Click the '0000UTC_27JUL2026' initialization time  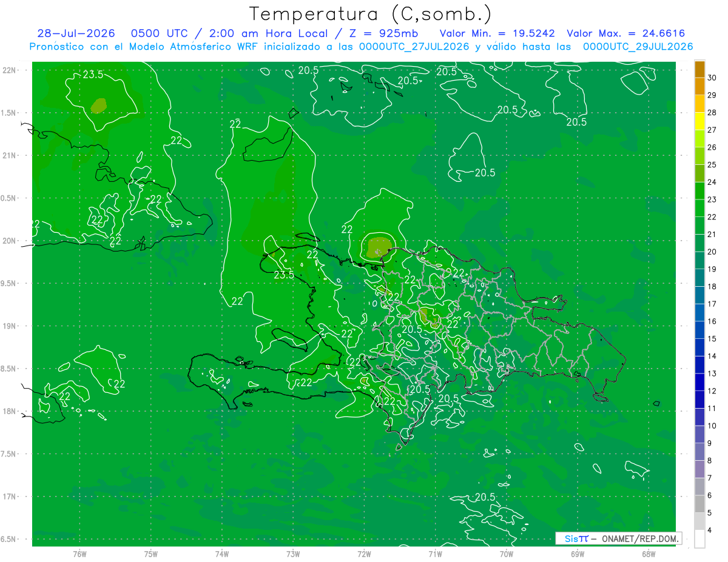pyautogui.click(x=414, y=47)
